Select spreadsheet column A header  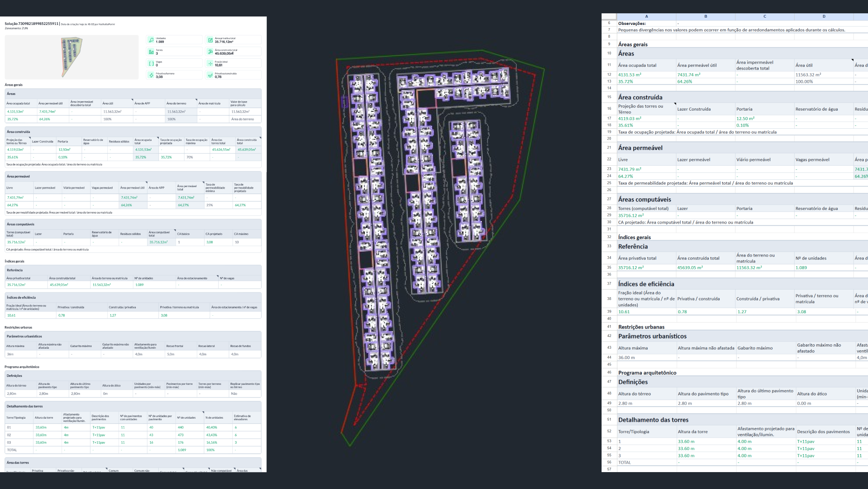646,16
